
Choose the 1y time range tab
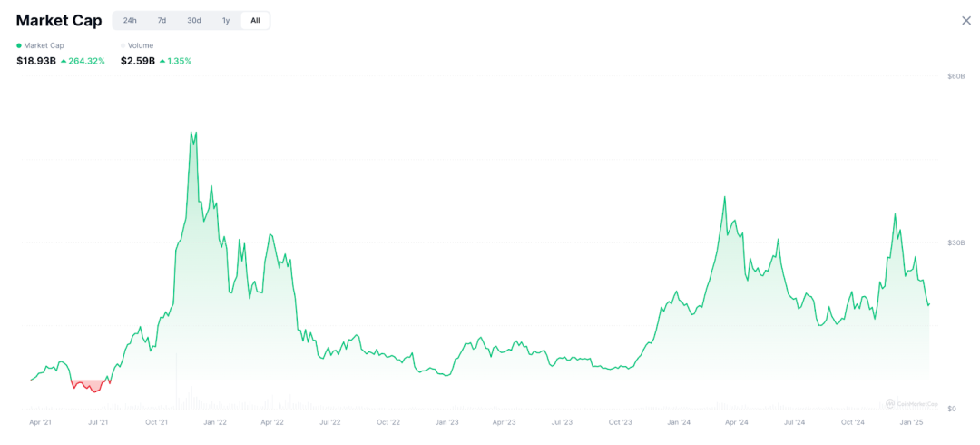226,20
